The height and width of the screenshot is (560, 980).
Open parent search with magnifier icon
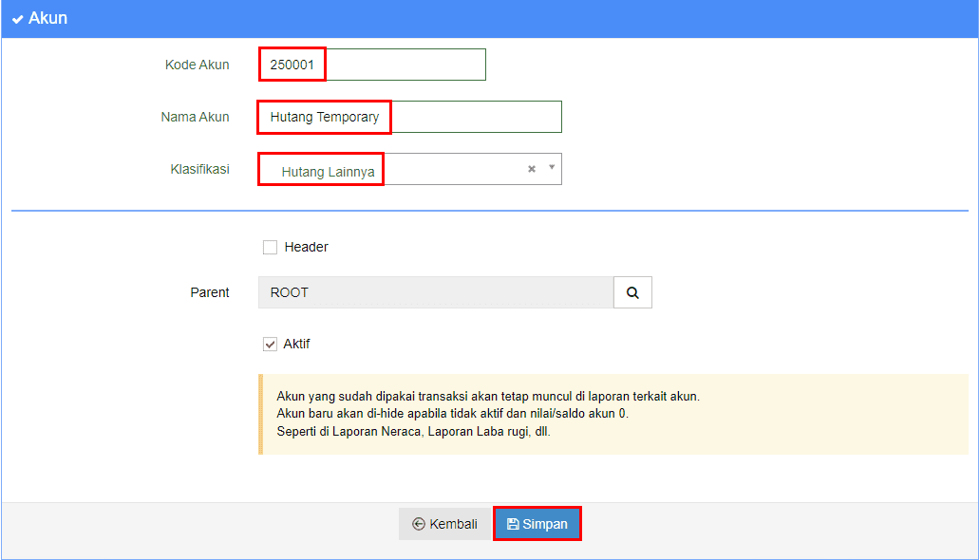(x=632, y=292)
